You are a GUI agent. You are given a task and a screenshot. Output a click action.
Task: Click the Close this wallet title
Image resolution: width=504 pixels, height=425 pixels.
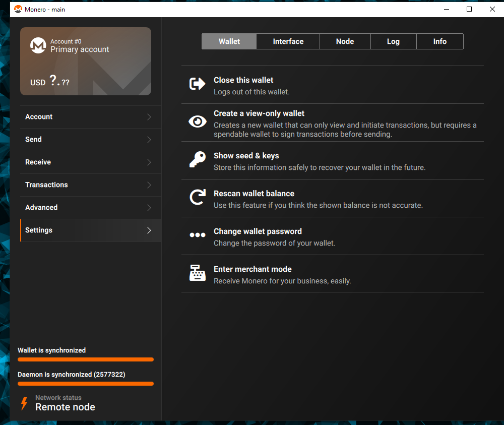243,80
